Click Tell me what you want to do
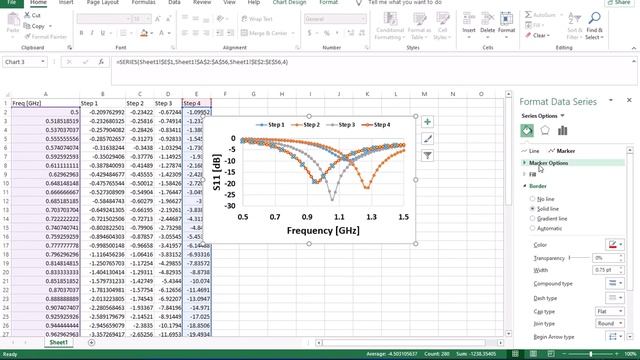The image size is (640, 360). pos(404,2)
